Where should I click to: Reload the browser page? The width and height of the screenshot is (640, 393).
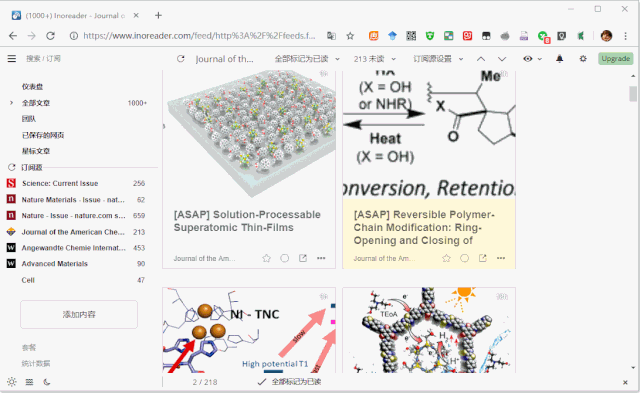click(x=50, y=36)
